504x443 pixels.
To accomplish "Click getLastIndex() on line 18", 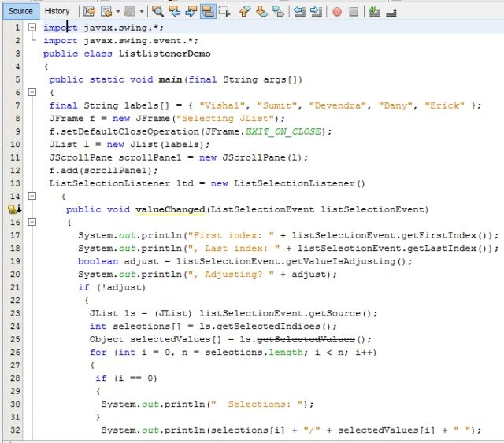I will pos(447,249).
